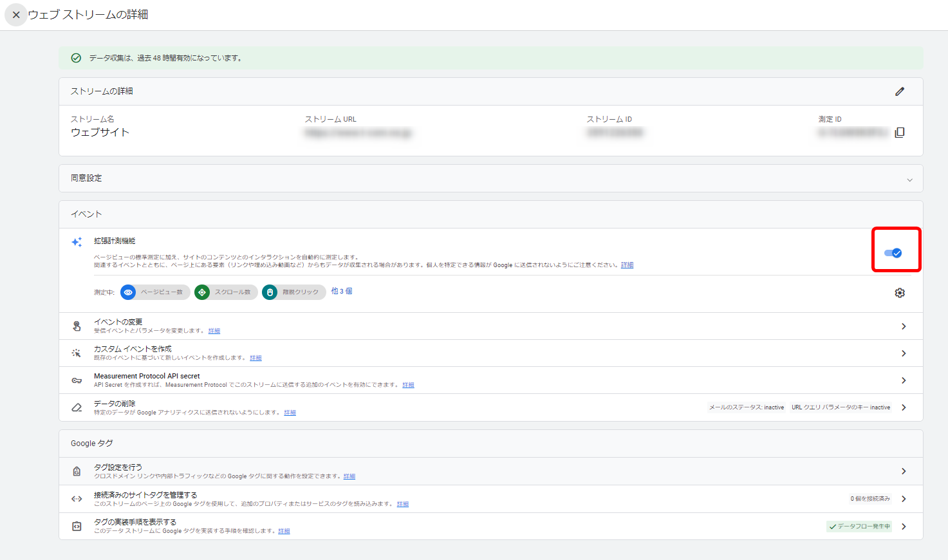Open the データの削除 row
Image resolution: width=948 pixels, height=560 pixels.
point(491,407)
